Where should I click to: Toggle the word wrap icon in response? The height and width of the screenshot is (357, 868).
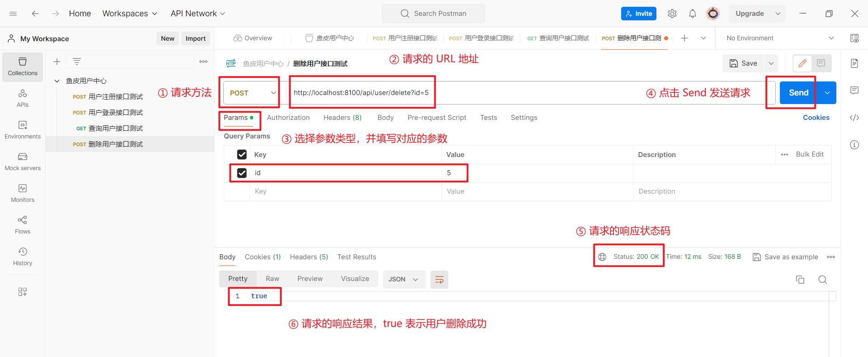[x=439, y=280]
